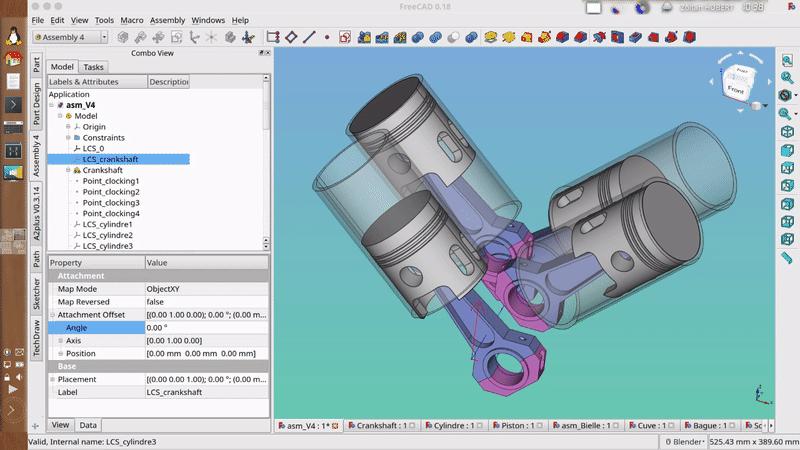Expand the Axis property row

pyautogui.click(x=61, y=340)
